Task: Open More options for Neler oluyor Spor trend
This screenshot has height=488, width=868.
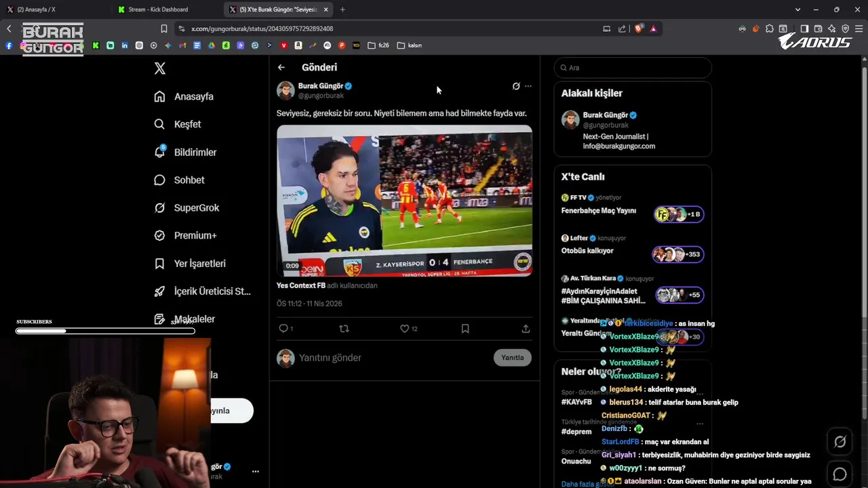Action: (x=700, y=393)
